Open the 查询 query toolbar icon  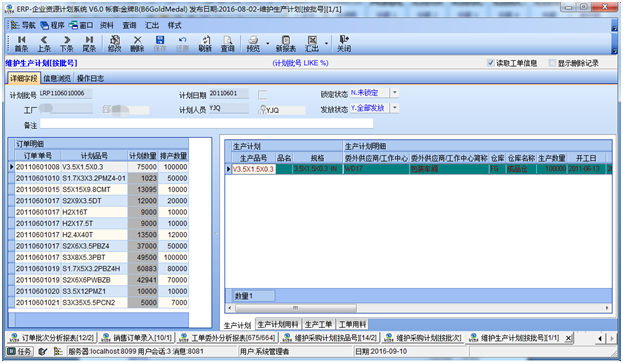[x=228, y=44]
